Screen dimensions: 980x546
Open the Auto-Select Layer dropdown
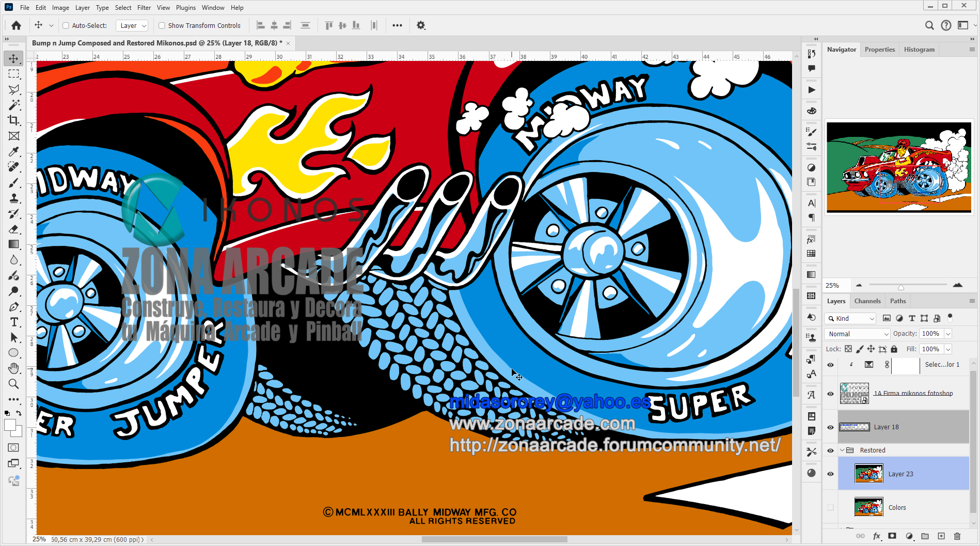(x=132, y=25)
